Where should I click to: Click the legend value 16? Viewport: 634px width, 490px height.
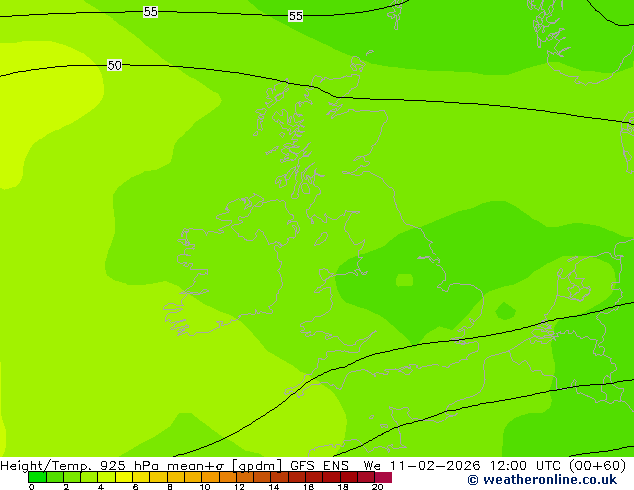pyautogui.click(x=309, y=487)
